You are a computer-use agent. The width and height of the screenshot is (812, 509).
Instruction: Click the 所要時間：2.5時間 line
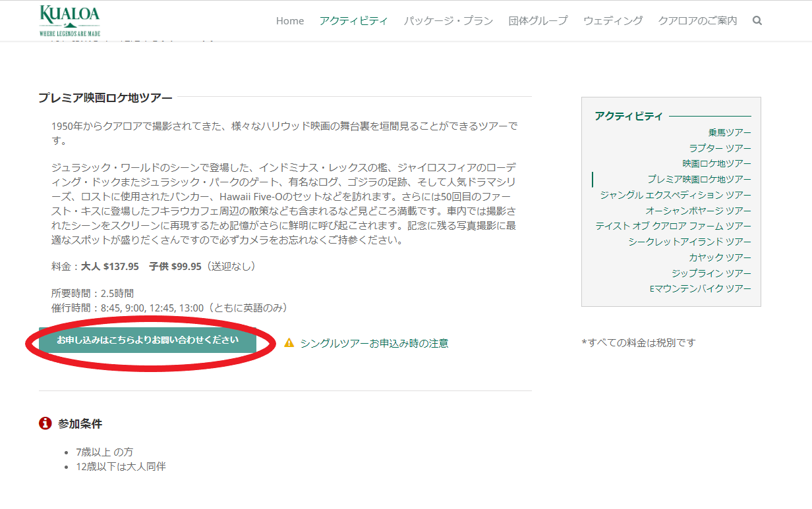tap(92, 293)
